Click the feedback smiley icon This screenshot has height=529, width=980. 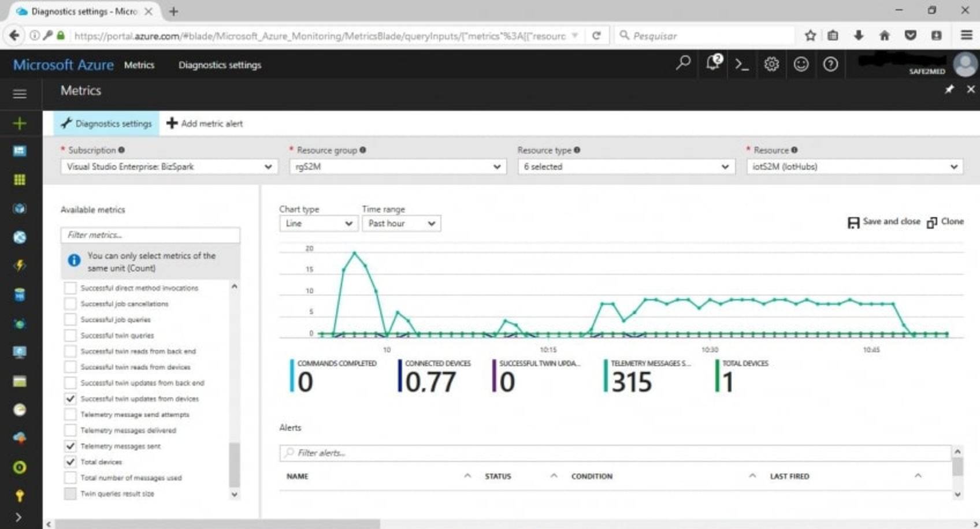coord(801,64)
